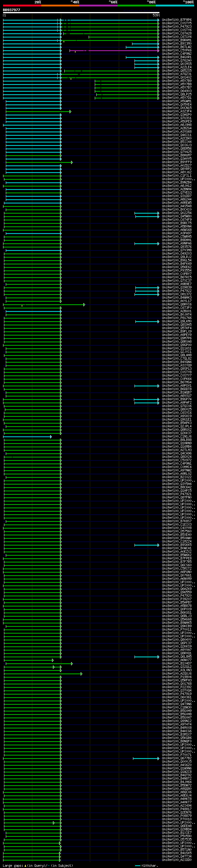Select the UniRef100_B4G0R1 label

pyautogui.click(x=176, y=57)
